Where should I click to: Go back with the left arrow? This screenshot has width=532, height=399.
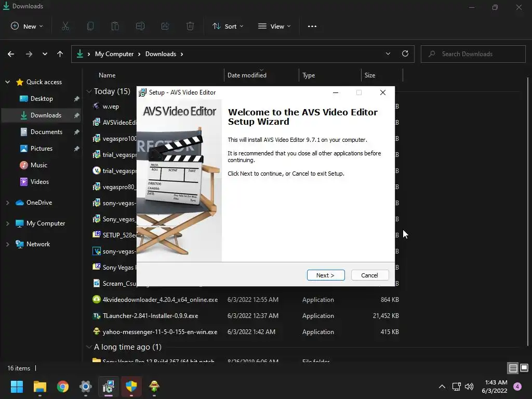pyautogui.click(x=11, y=54)
